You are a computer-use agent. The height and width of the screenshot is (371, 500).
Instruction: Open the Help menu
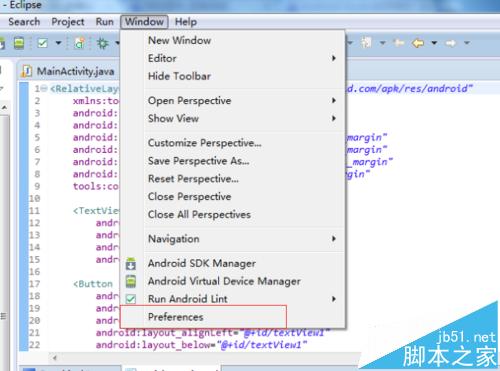(x=186, y=22)
